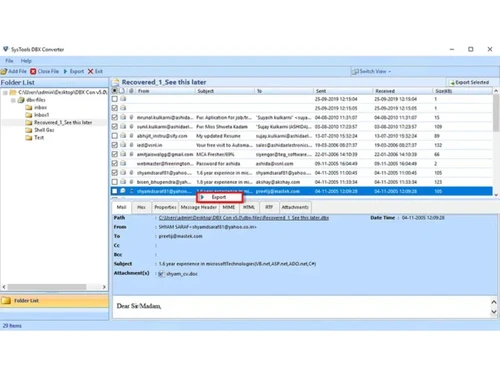The height and width of the screenshot is (375, 500).
Task: Click the Folder List icon in bottom pane
Action: coord(6,301)
